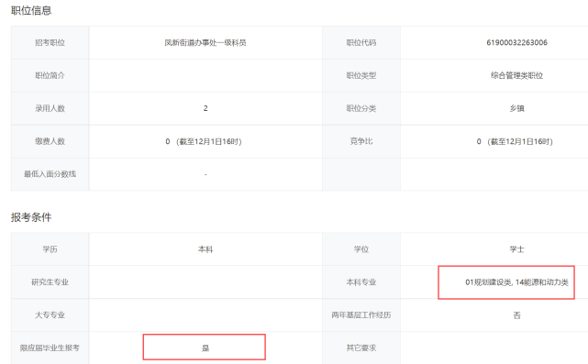Click the 职位代码 label cell
This screenshot has width=588, height=364.
point(361,43)
